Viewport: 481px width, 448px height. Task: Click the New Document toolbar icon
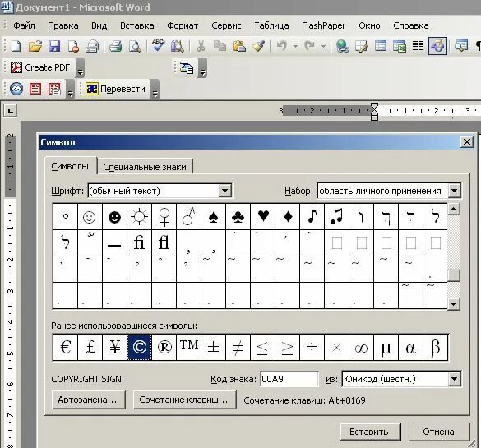pyautogui.click(x=16, y=46)
